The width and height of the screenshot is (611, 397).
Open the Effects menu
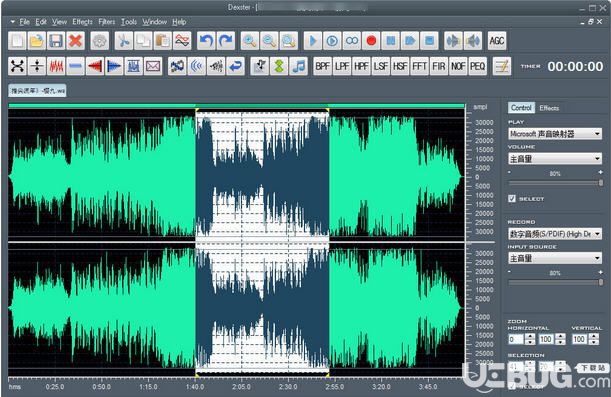(x=83, y=22)
